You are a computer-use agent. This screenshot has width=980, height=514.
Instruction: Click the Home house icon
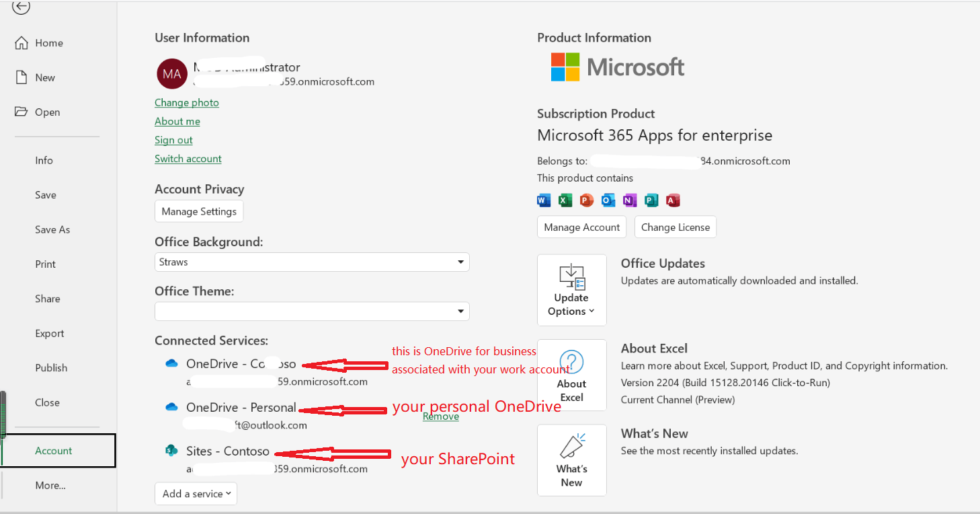click(22, 43)
